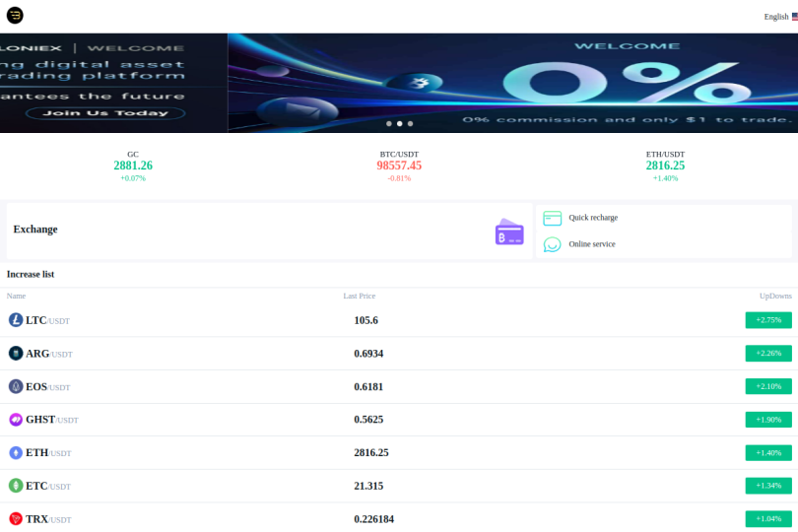Viewport: 798px width, 532px height.
Task: Click the Quick recharge card icon
Action: pyautogui.click(x=552, y=218)
